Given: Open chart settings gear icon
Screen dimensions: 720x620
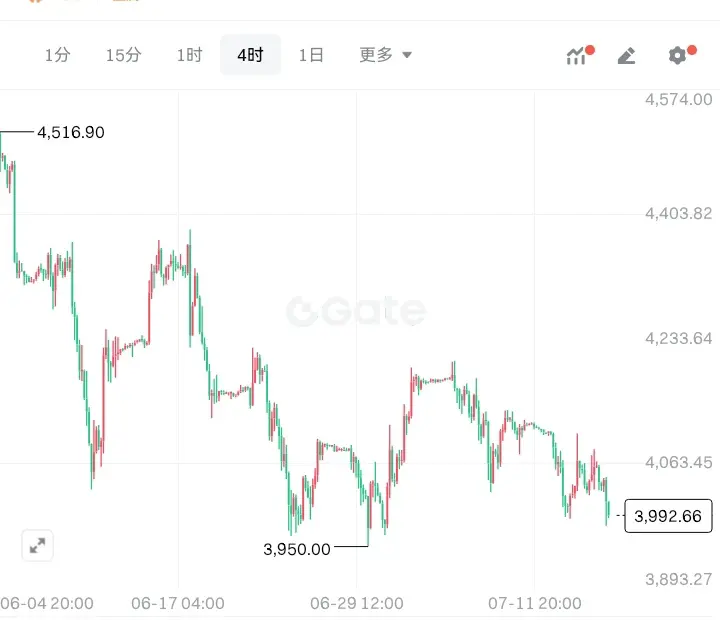Looking at the screenshot, I should 677,56.
